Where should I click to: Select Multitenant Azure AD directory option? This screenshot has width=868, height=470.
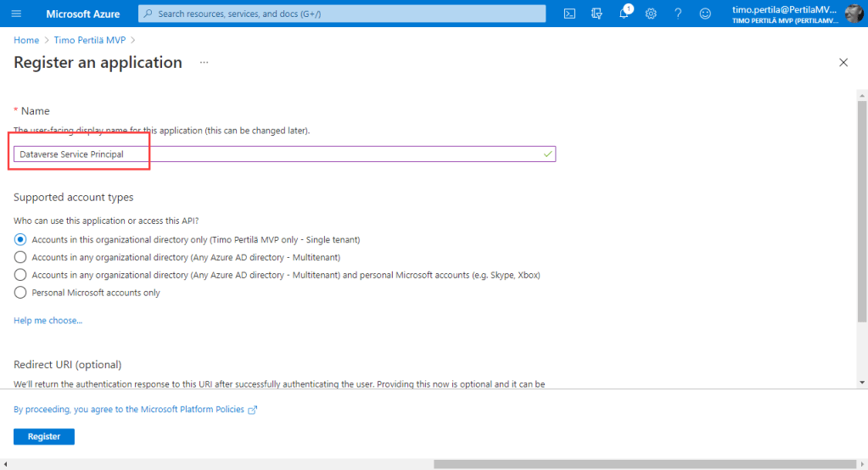pos(20,257)
